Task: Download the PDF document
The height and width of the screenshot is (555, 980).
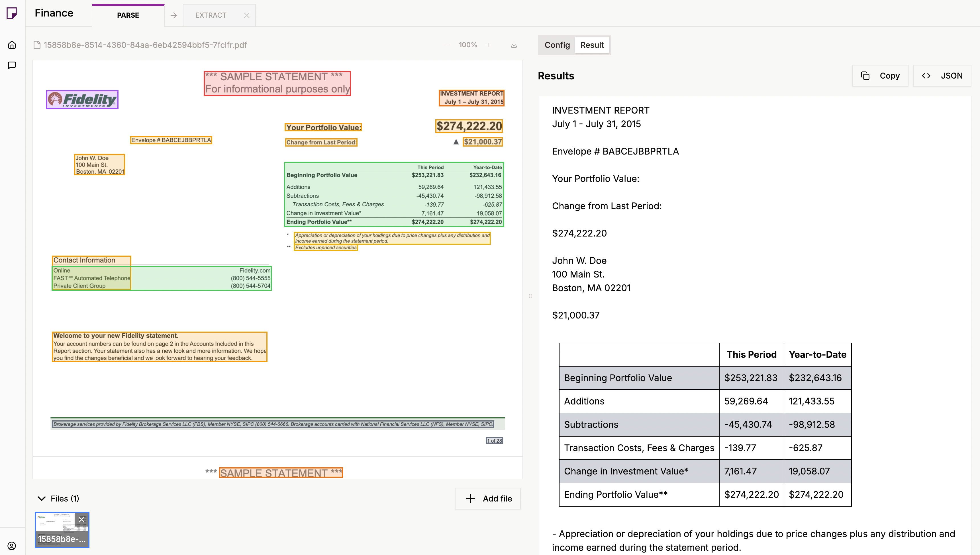Action: click(514, 45)
